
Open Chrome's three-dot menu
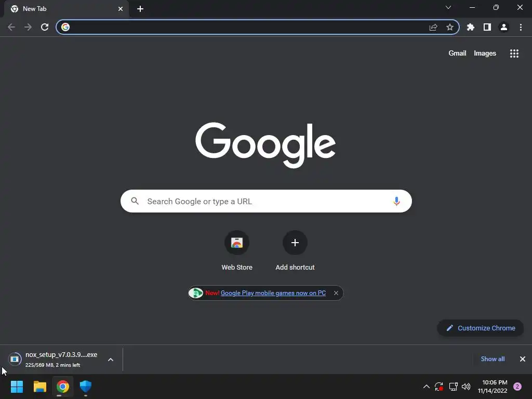coord(521,27)
